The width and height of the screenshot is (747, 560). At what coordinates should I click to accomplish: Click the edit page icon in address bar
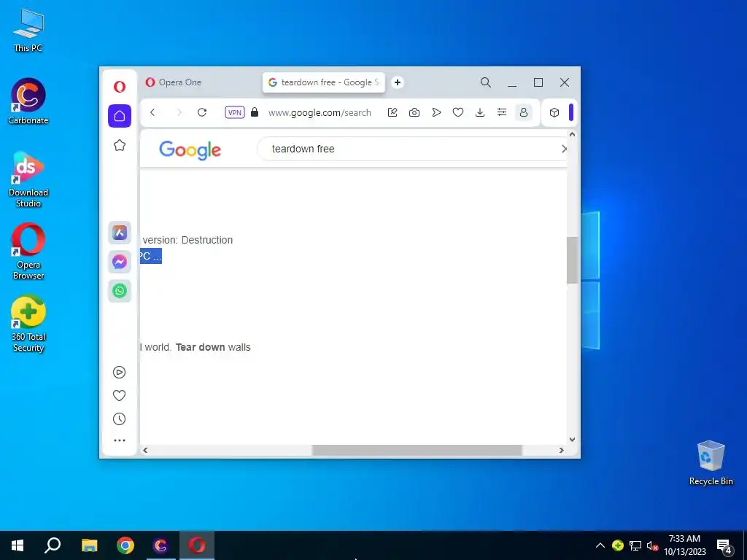coord(392,112)
